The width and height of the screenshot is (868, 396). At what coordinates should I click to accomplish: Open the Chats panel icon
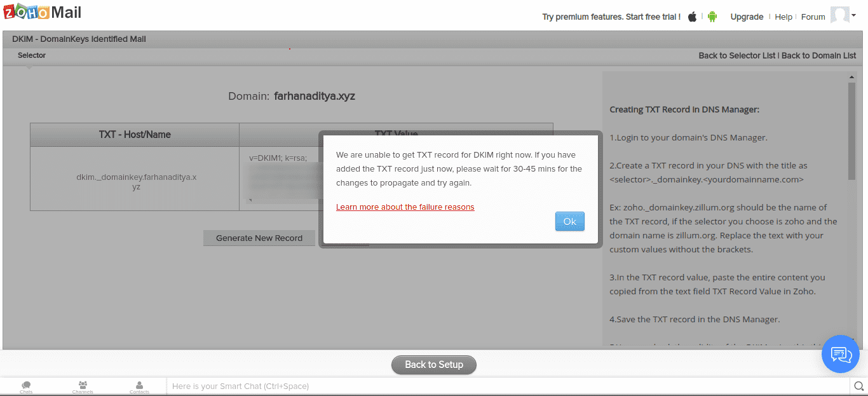pyautogui.click(x=26, y=385)
